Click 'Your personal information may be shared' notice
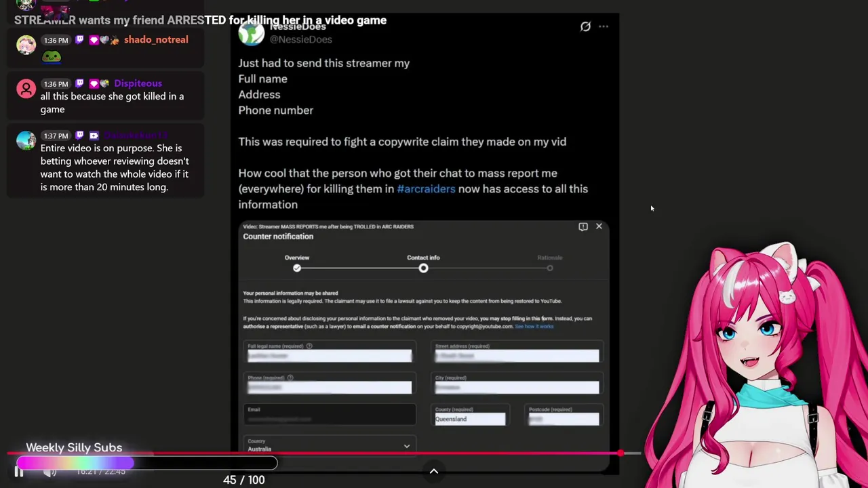This screenshot has width=868, height=488. tap(290, 293)
